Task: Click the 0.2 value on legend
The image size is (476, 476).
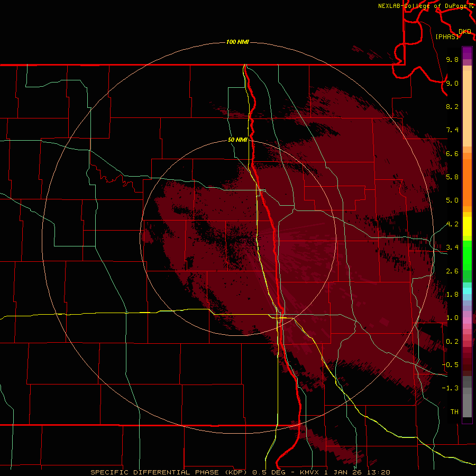Action: click(452, 342)
